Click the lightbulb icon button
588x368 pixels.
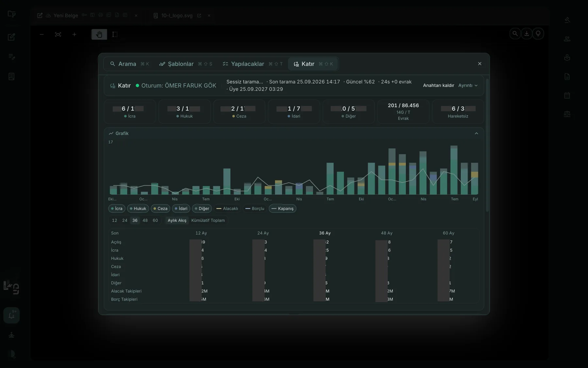[538, 33]
